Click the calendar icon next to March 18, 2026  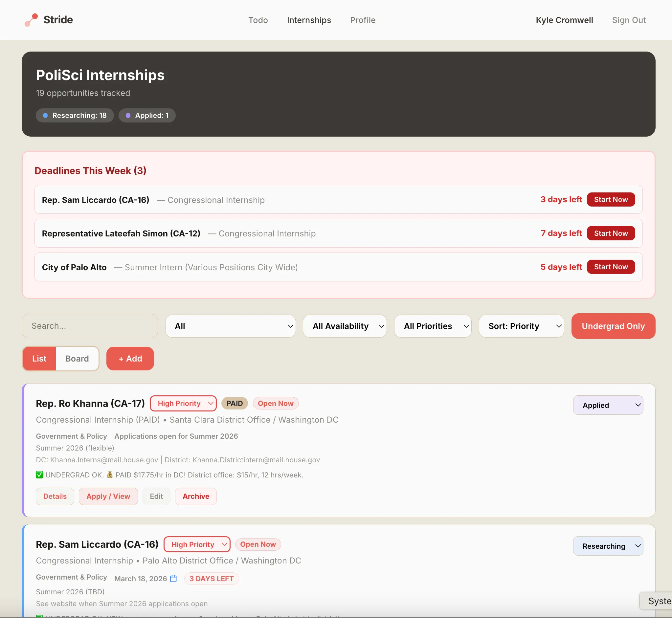point(173,578)
